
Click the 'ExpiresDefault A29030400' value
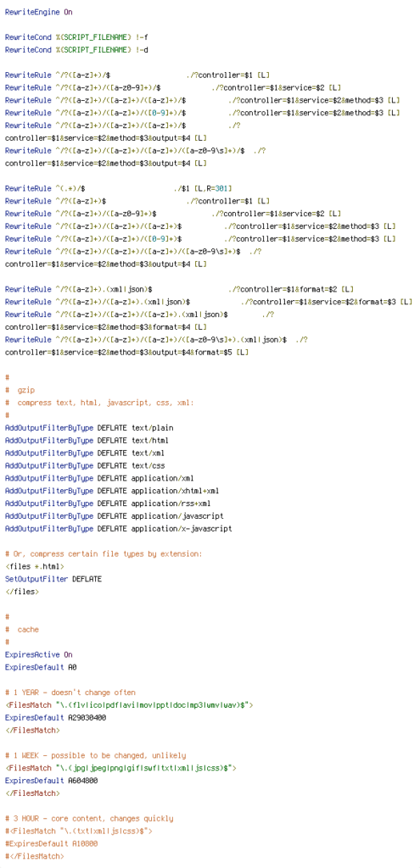[55, 717]
